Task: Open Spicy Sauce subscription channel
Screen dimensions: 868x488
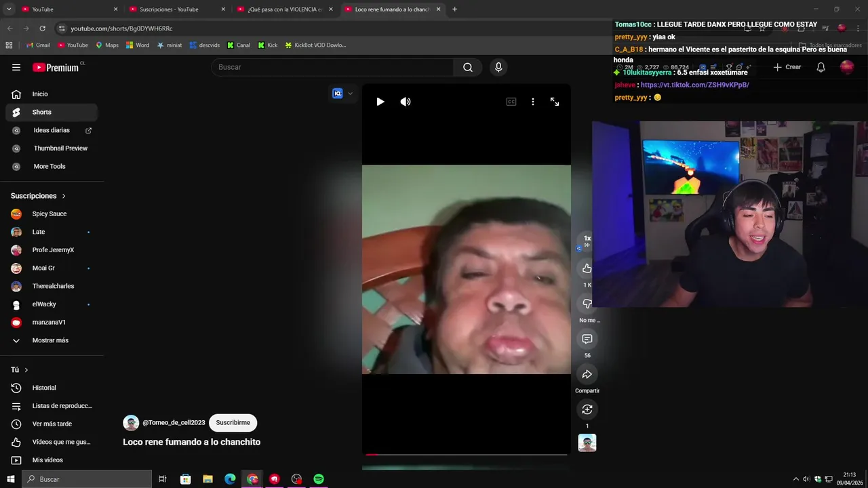Action: [x=52, y=213]
